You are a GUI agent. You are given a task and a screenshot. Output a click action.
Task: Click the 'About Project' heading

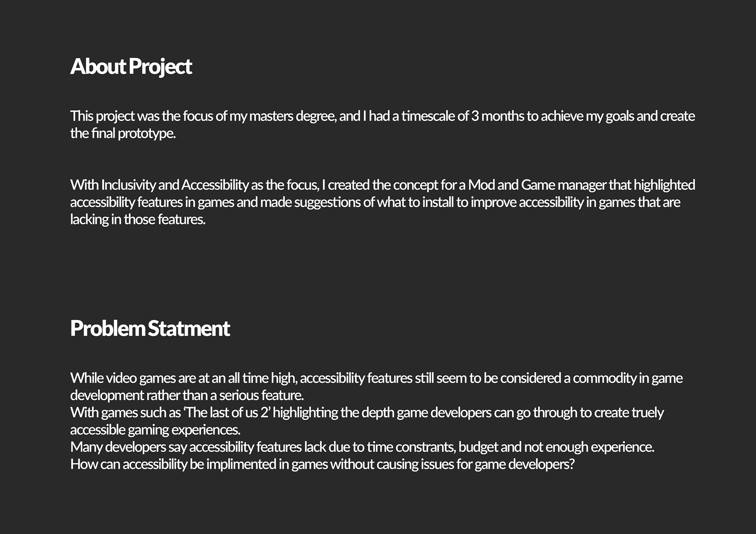pyautogui.click(x=131, y=66)
